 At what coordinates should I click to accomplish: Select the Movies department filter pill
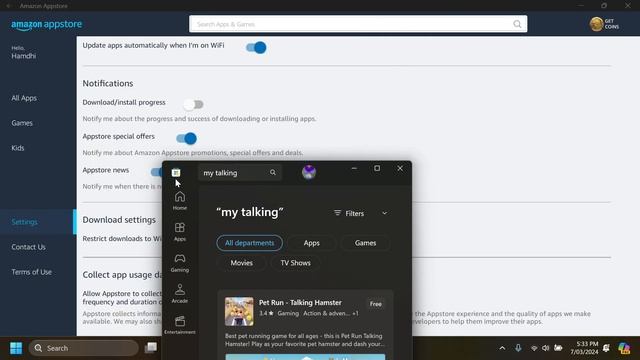[x=242, y=263]
